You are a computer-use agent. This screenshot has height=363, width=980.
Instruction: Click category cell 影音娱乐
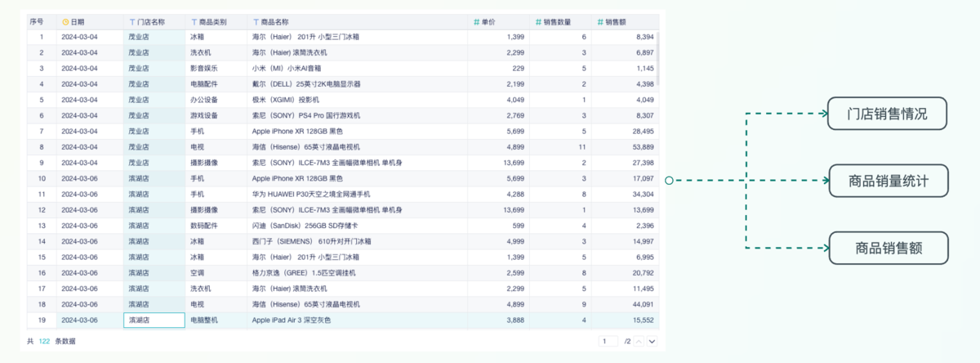(x=216, y=69)
